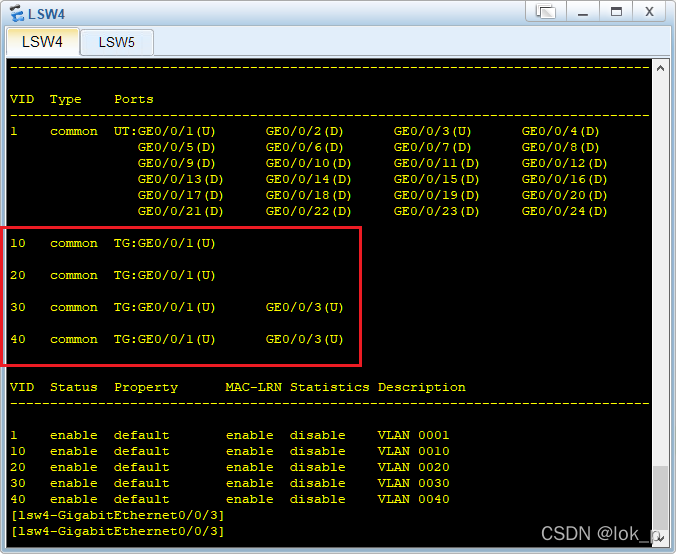Screen dimensions: 676x554
Task: Click port text 'GE0/0/13(D)'
Action: click(x=180, y=179)
